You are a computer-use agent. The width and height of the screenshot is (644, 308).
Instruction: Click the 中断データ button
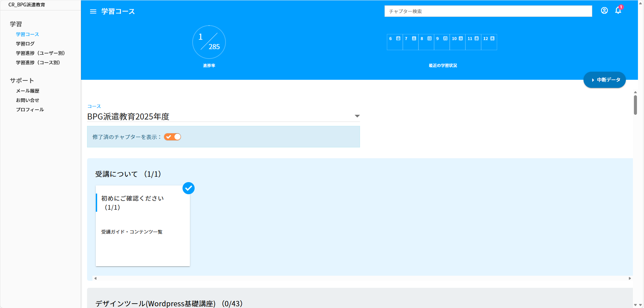pyautogui.click(x=604, y=80)
